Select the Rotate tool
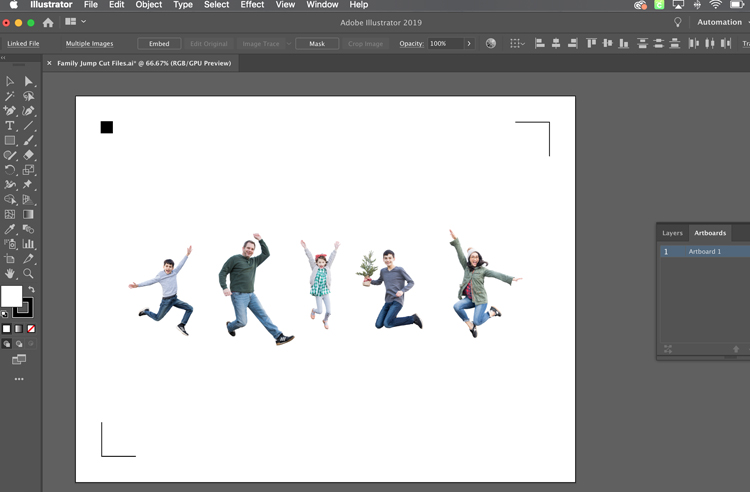Image resolution: width=750 pixels, height=492 pixels. pyautogui.click(x=10, y=170)
